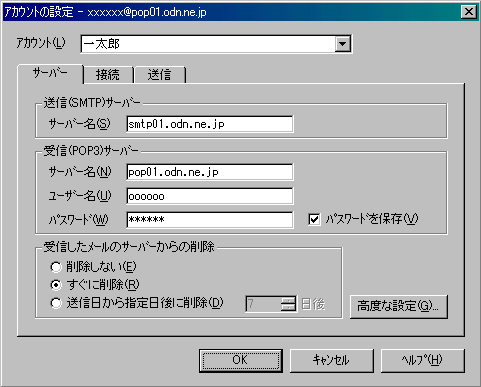This screenshot has width=481, height=387.
Task: Close the アカウントの設定 dialog
Action: [469, 12]
